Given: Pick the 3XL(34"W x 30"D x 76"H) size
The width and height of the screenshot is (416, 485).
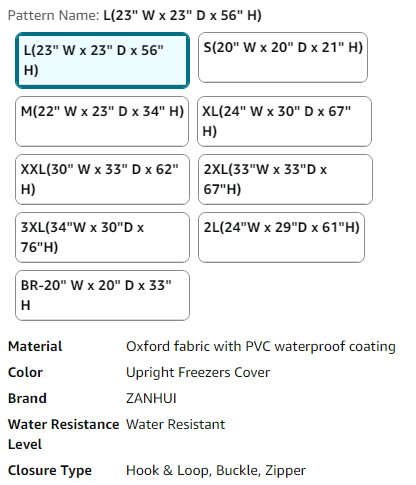Looking at the screenshot, I should [x=102, y=237].
